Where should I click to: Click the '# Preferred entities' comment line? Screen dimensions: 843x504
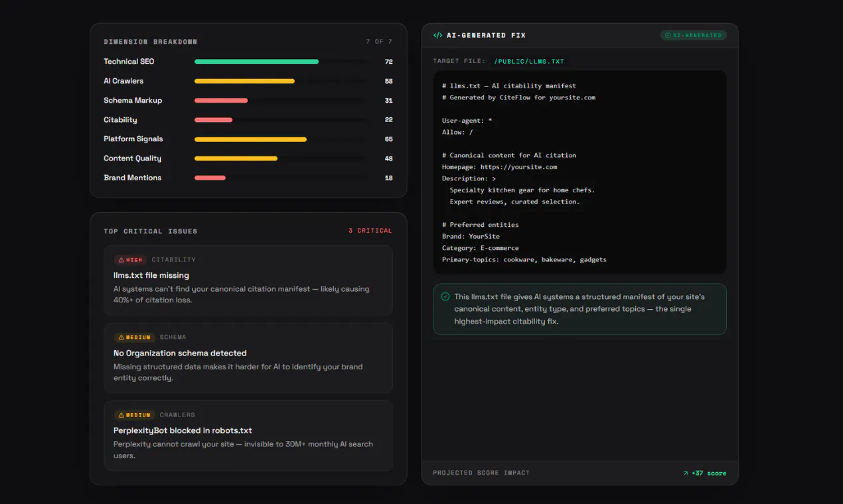click(481, 225)
